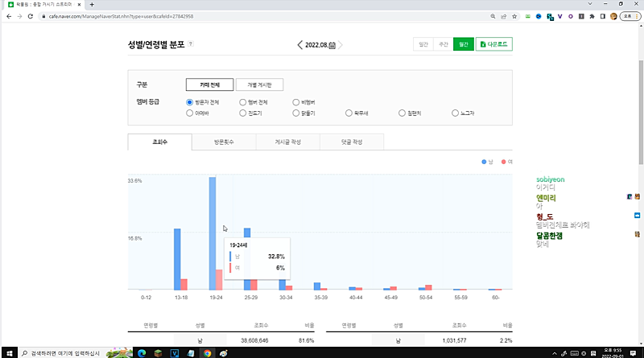The image size is (644, 358).
Task: Go to previous month with left arrow
Action: coord(300,45)
